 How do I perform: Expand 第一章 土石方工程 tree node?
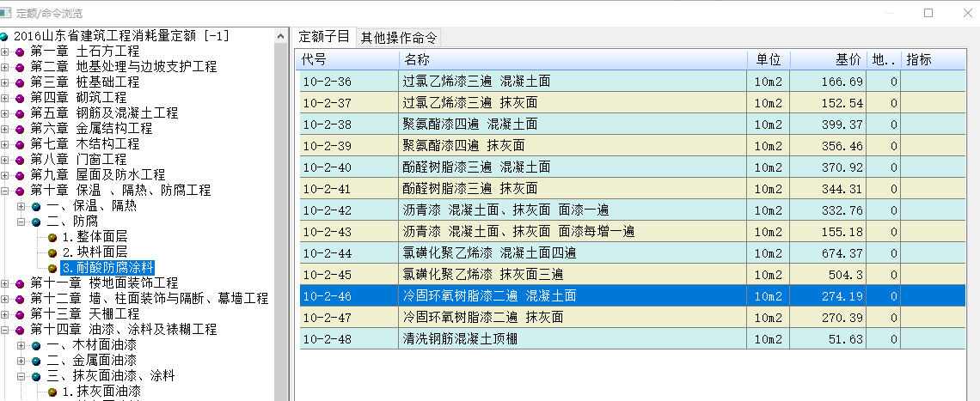(x=5, y=52)
